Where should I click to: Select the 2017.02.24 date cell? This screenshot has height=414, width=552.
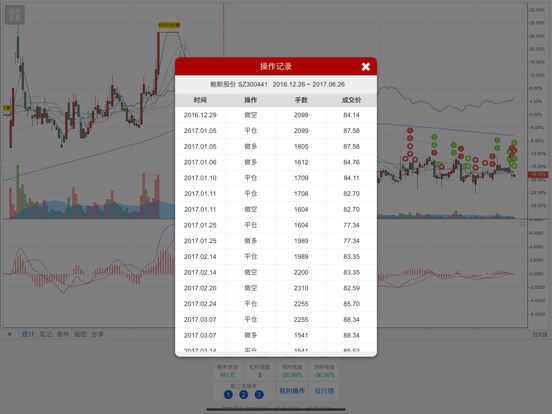point(200,304)
